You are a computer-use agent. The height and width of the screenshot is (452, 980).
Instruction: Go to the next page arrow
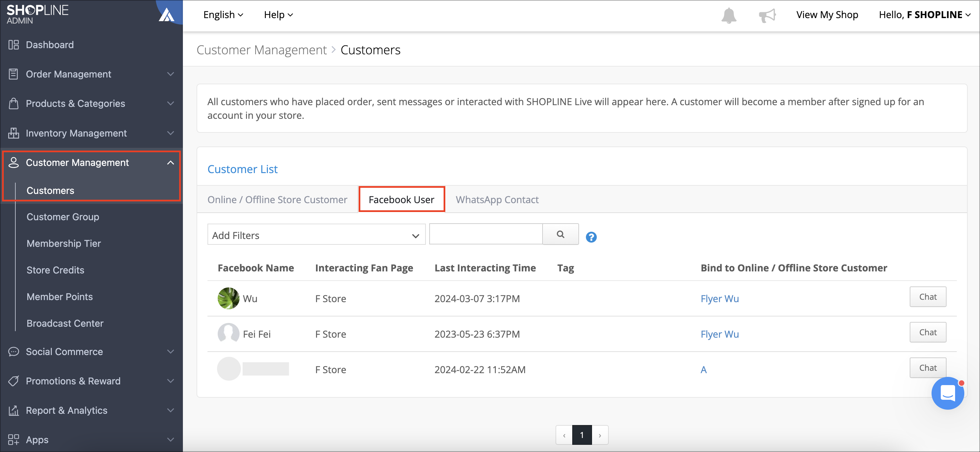600,435
